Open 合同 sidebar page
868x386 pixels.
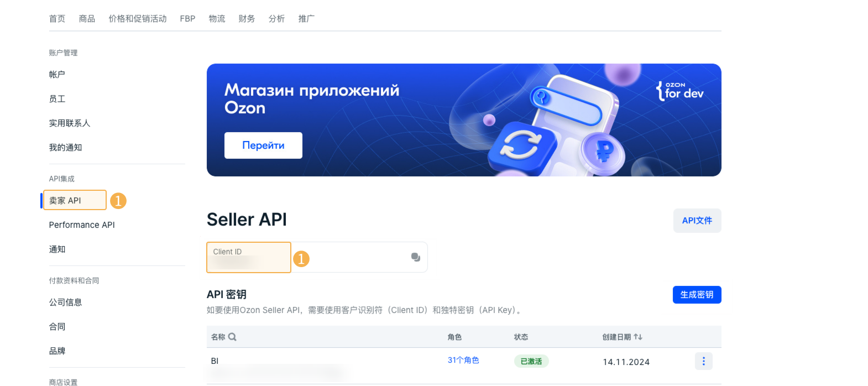[x=57, y=327]
